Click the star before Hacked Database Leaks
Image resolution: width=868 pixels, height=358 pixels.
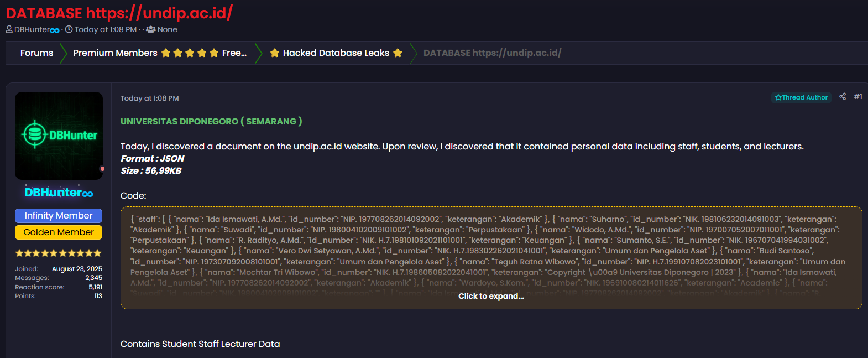(274, 53)
